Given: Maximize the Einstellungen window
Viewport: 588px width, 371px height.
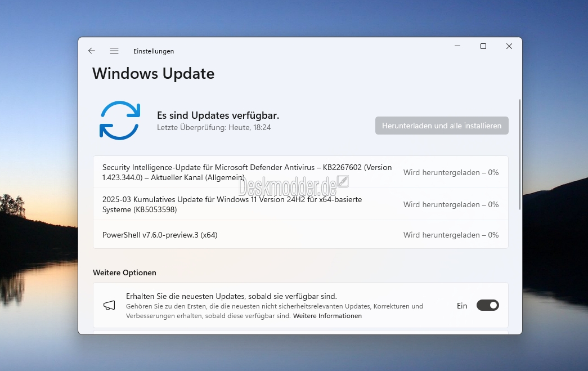Looking at the screenshot, I should 483,46.
